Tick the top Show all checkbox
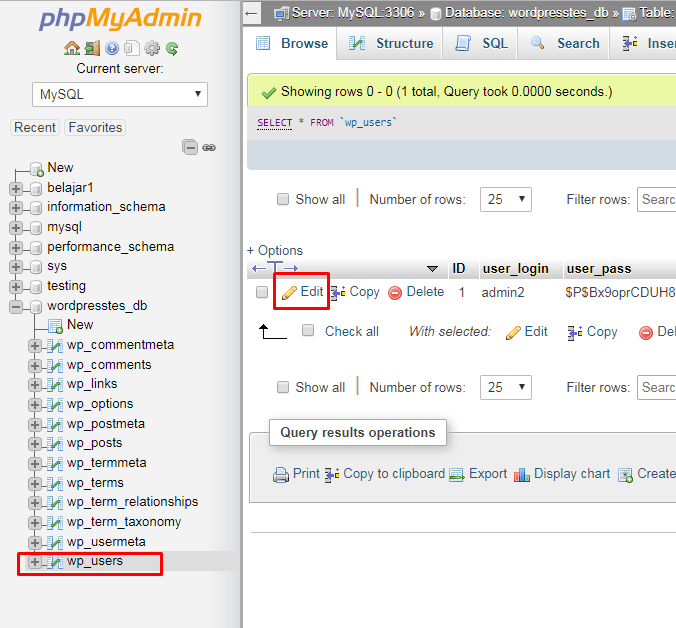This screenshot has height=628, width=676. tap(283, 199)
